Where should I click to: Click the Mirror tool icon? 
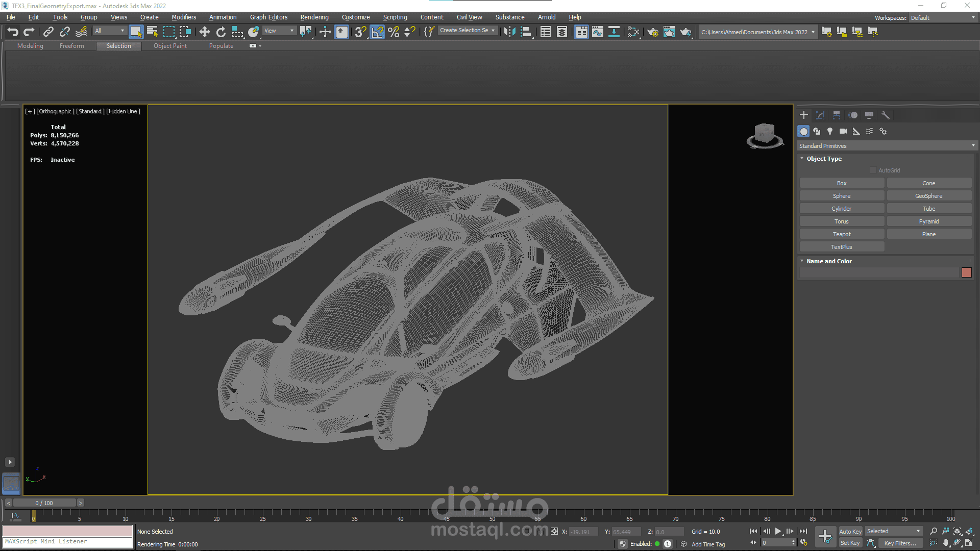509,32
